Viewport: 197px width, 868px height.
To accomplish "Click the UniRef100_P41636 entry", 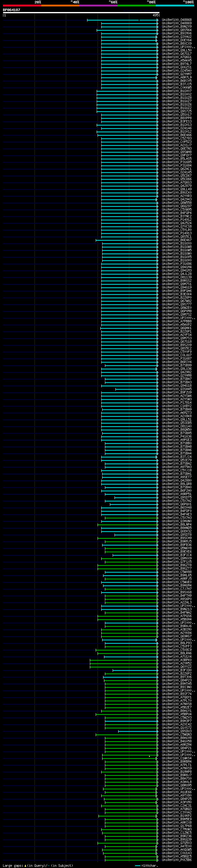I will (177, 436).
